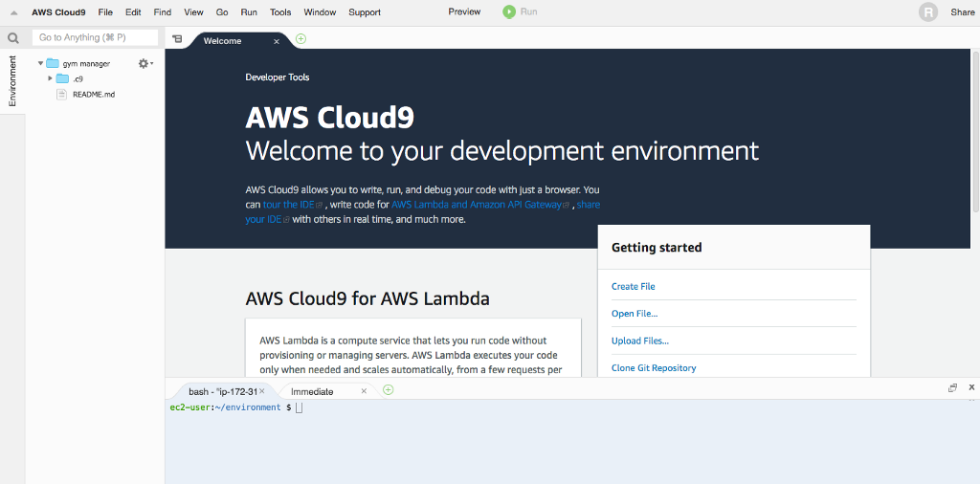Add a new editor tab with the plus icon
This screenshot has height=484, width=980.
pos(301,39)
